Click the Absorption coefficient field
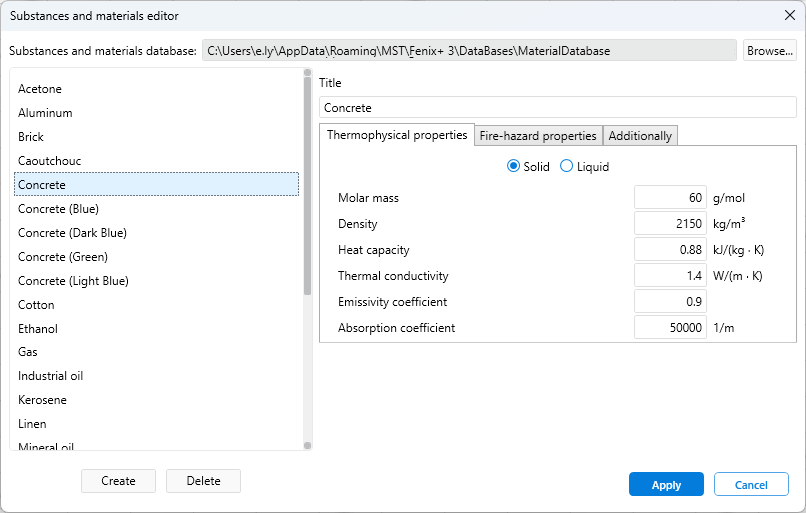This screenshot has height=513, width=806. [670, 328]
